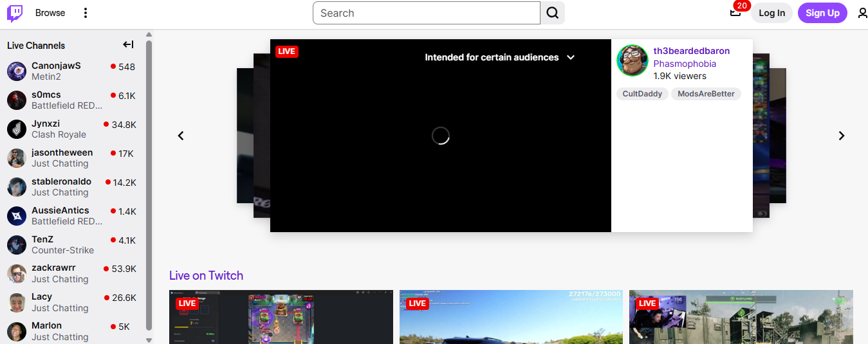Click the Metin2 game under CanonjawS

47,77
